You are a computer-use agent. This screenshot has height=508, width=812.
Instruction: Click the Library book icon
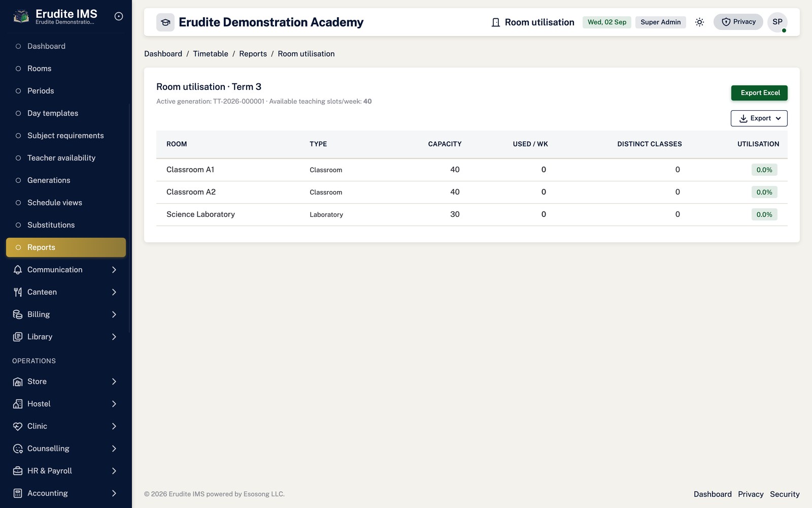[18, 337]
